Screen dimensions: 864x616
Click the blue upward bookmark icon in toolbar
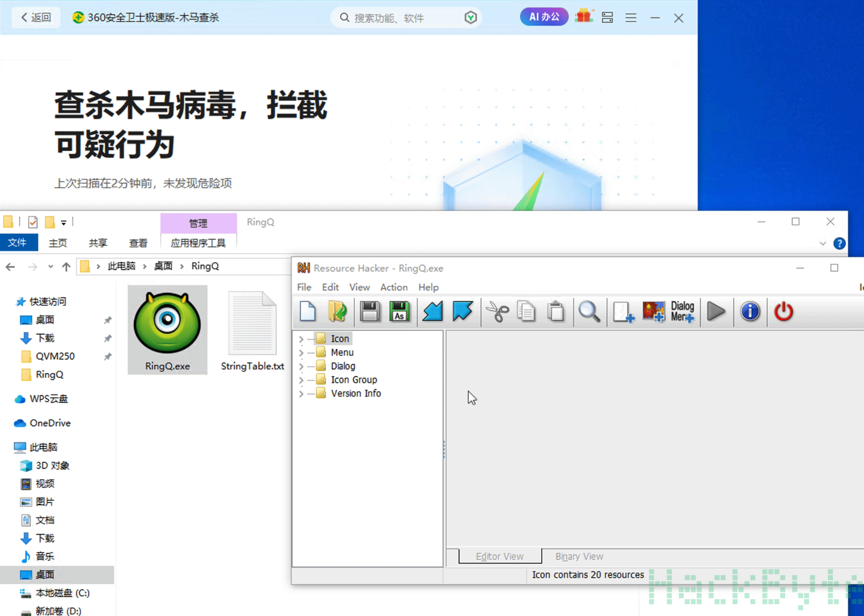(x=433, y=312)
